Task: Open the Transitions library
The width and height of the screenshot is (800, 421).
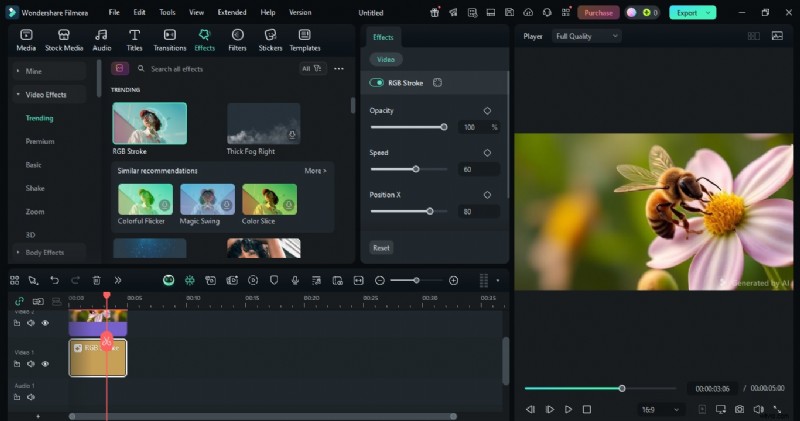Action: pyautogui.click(x=170, y=39)
